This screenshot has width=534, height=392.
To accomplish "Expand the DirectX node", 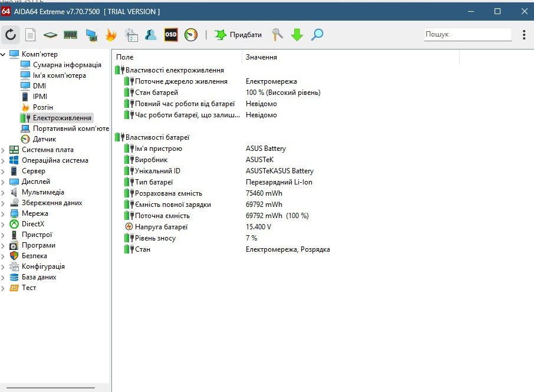I will point(3,225).
